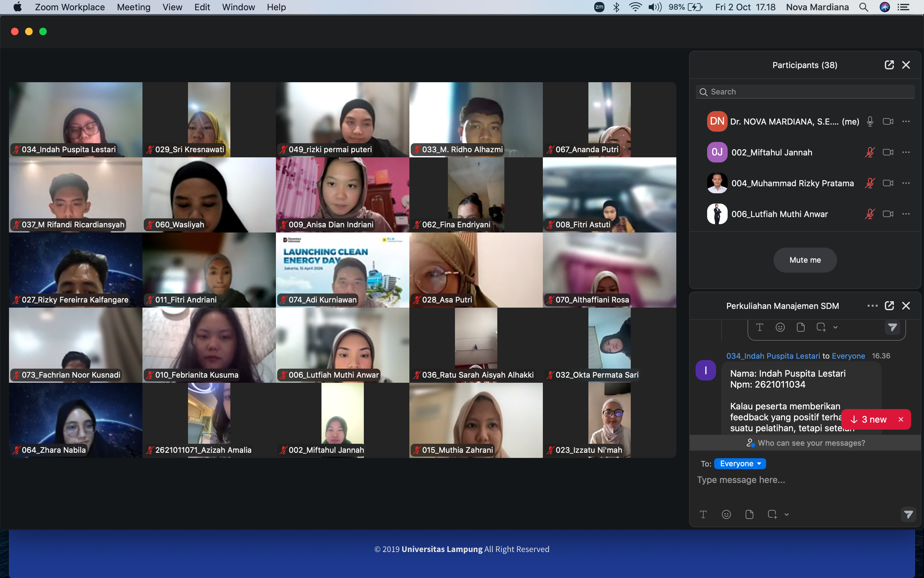Pop out the Participants panel
924x578 pixels.
889,65
